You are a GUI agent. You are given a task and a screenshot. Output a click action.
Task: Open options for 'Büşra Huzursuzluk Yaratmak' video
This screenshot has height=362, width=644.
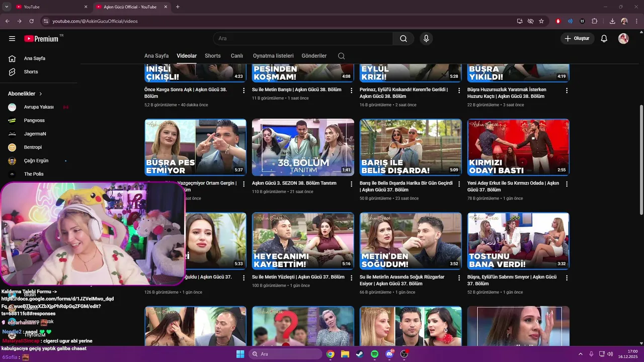pos(567,90)
